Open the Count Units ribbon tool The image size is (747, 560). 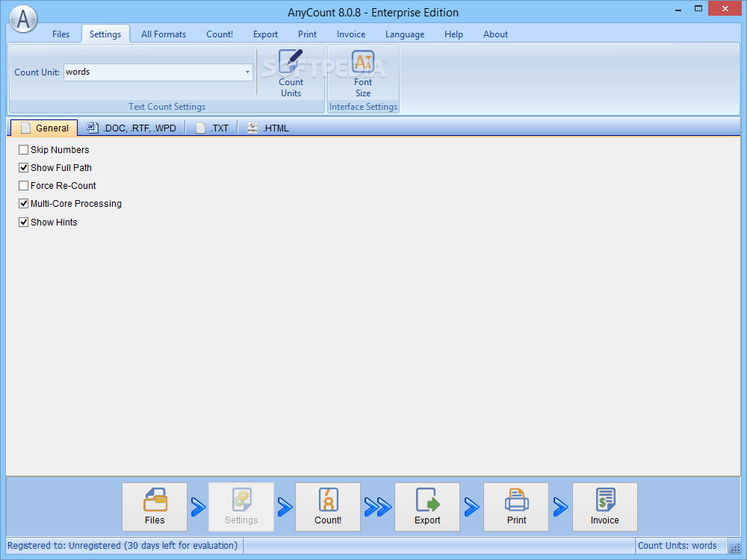point(291,73)
